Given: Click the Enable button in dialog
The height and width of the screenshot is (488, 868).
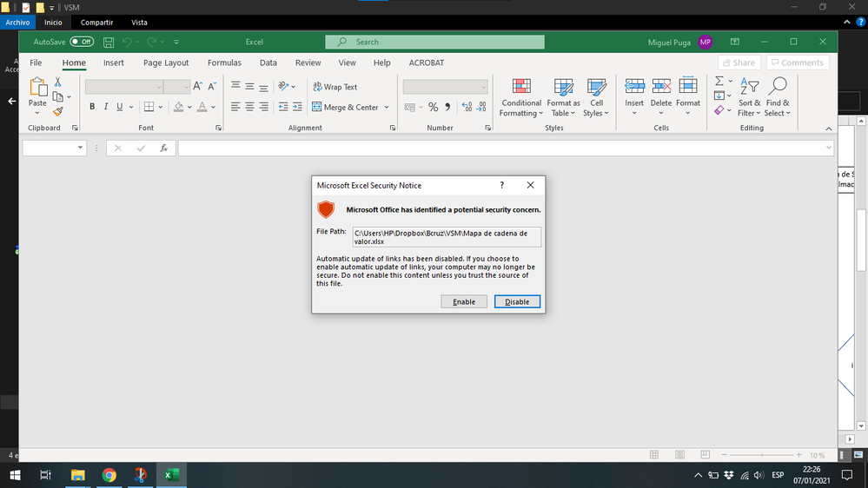Looking at the screenshot, I should 464,301.
